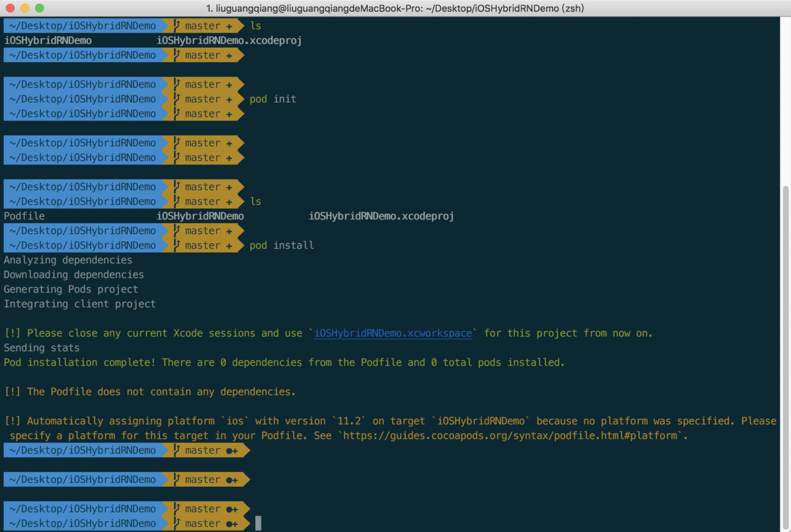
Task: Click the window title bar text
Action: tap(395, 8)
